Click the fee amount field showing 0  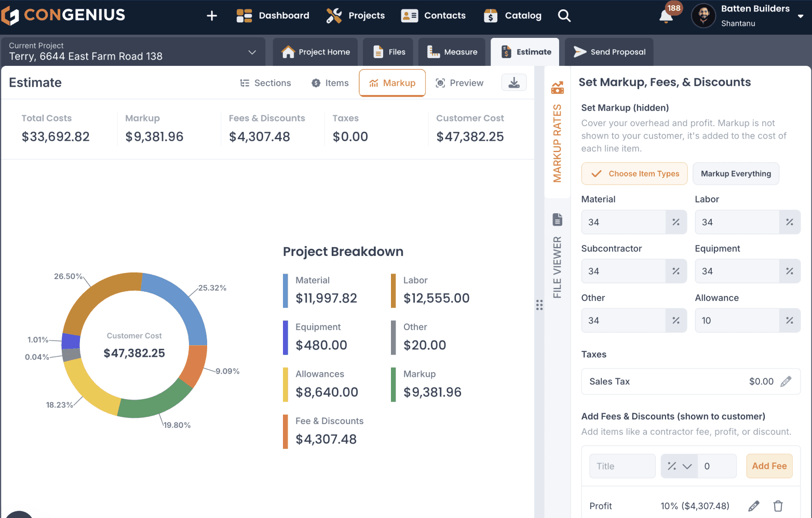(717, 466)
